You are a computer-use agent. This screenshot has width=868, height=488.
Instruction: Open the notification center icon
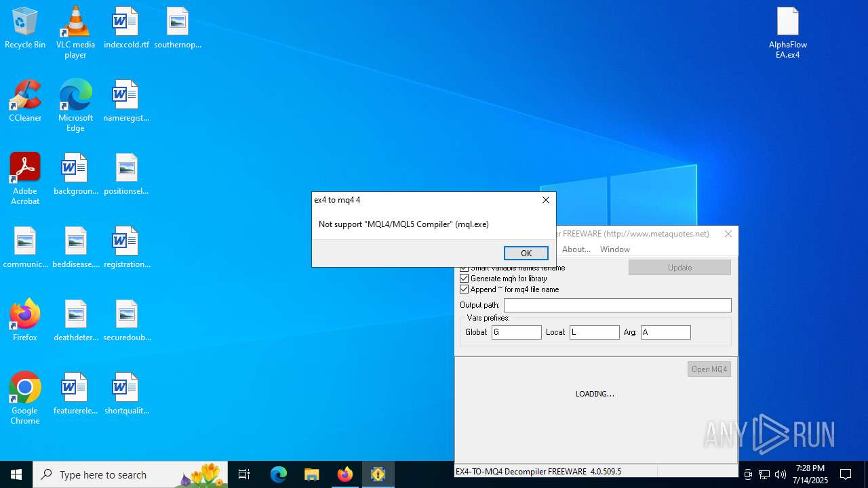(x=846, y=474)
